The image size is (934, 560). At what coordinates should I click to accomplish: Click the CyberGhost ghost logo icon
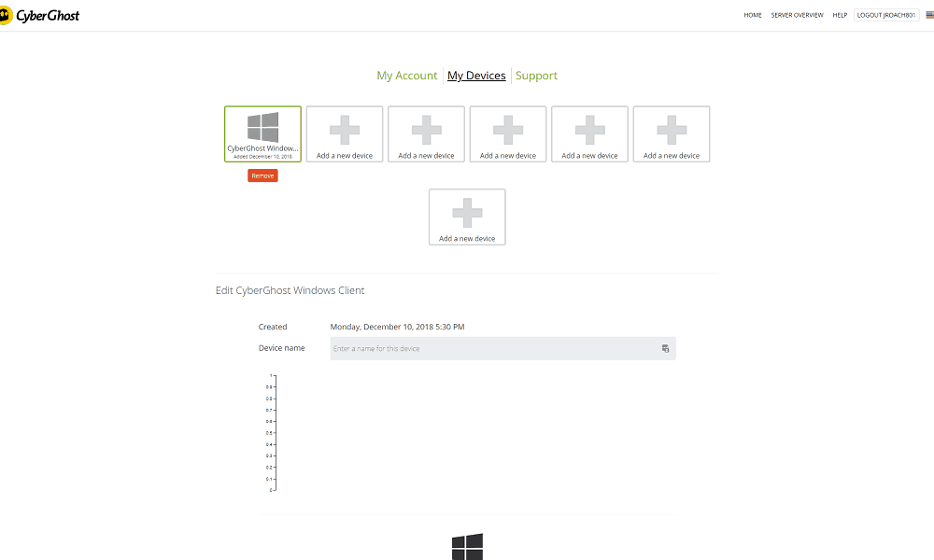pos(6,16)
